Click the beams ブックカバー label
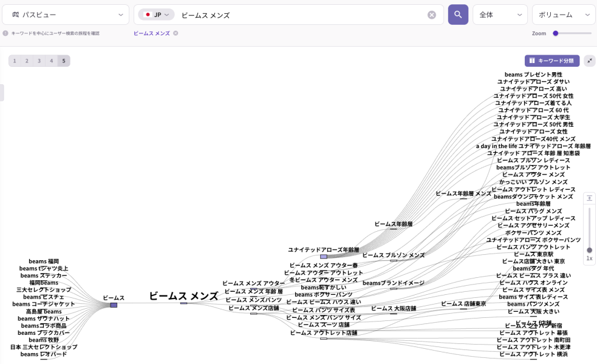 pyautogui.click(x=44, y=333)
